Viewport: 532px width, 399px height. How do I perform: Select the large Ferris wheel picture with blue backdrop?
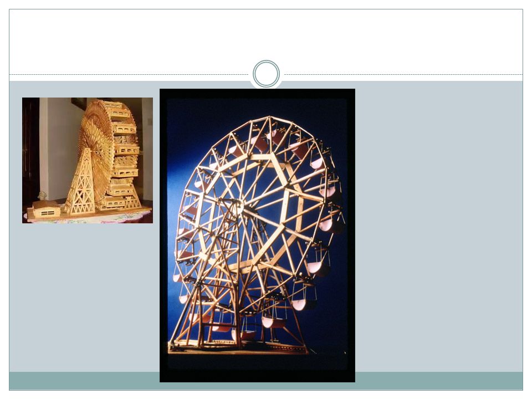pos(258,236)
